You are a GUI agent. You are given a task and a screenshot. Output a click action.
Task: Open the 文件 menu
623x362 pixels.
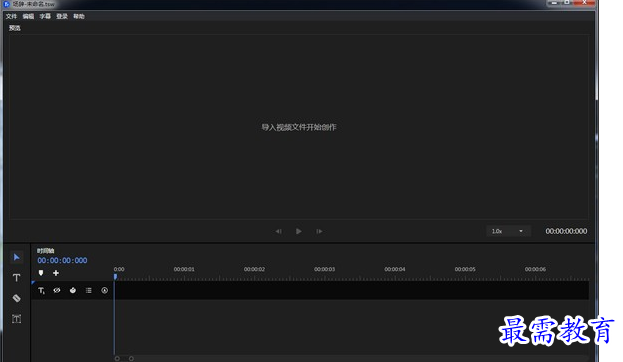[11, 16]
